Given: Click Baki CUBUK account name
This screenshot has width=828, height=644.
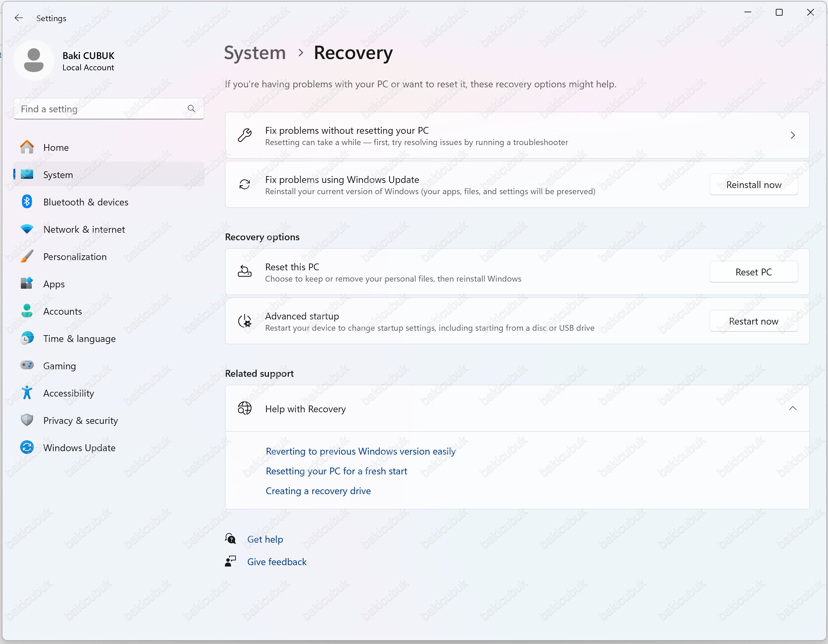Looking at the screenshot, I should tap(88, 56).
